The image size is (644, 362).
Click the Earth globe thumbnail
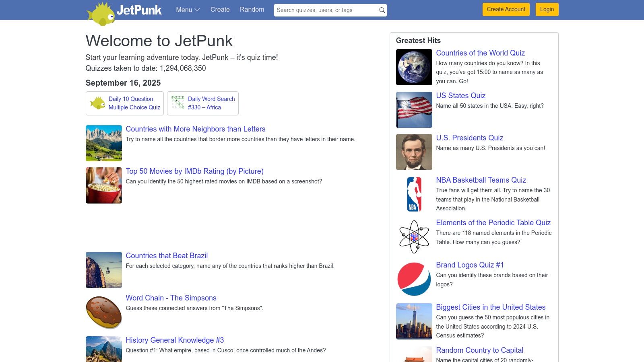(x=414, y=67)
